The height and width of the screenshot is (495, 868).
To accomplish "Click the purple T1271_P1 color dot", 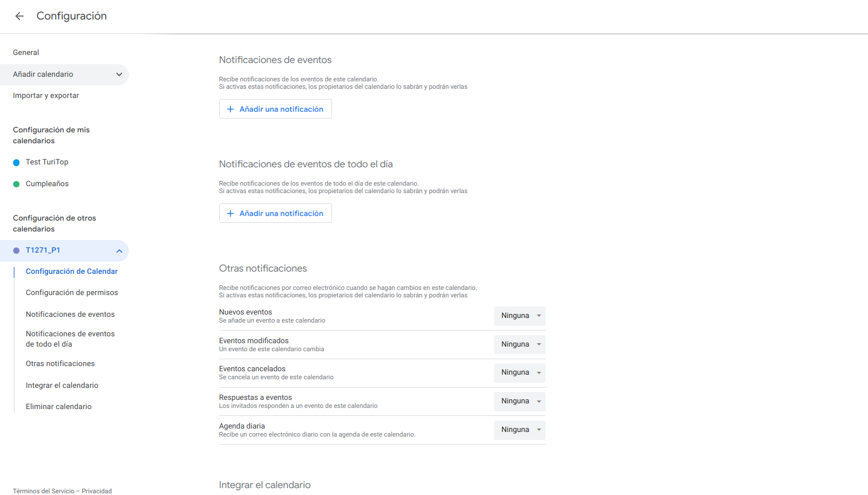I will coord(17,251).
